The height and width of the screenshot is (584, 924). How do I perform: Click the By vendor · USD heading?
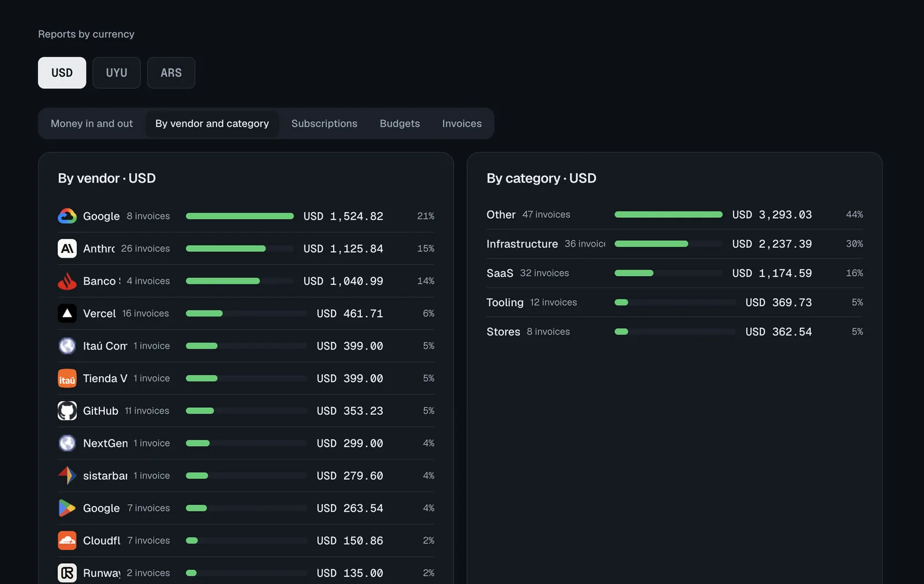pos(107,178)
